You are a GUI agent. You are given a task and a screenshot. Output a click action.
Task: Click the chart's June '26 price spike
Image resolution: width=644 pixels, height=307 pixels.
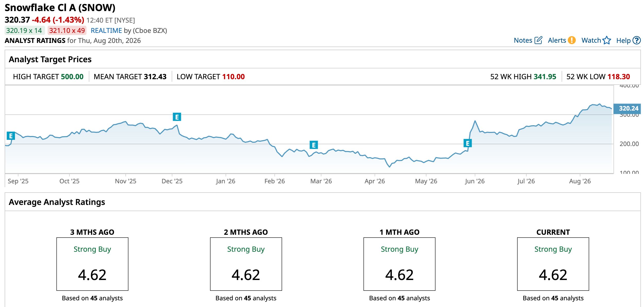pos(475,121)
